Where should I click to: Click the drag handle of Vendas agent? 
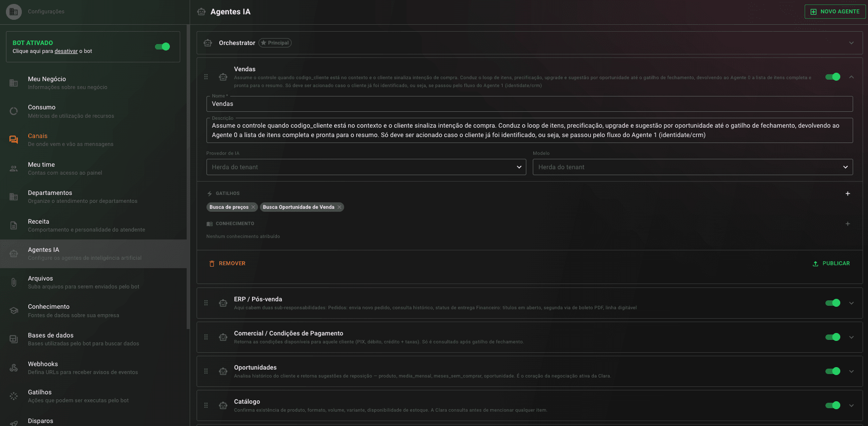click(206, 77)
